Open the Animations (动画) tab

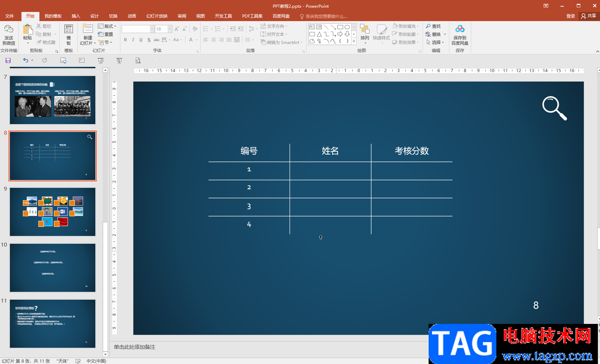(132, 16)
